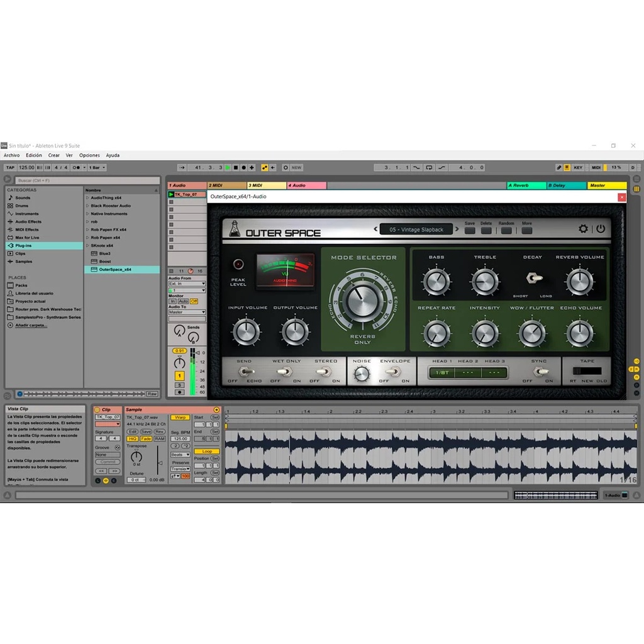Click the preset Random button
This screenshot has width=644, height=644.
point(506,230)
